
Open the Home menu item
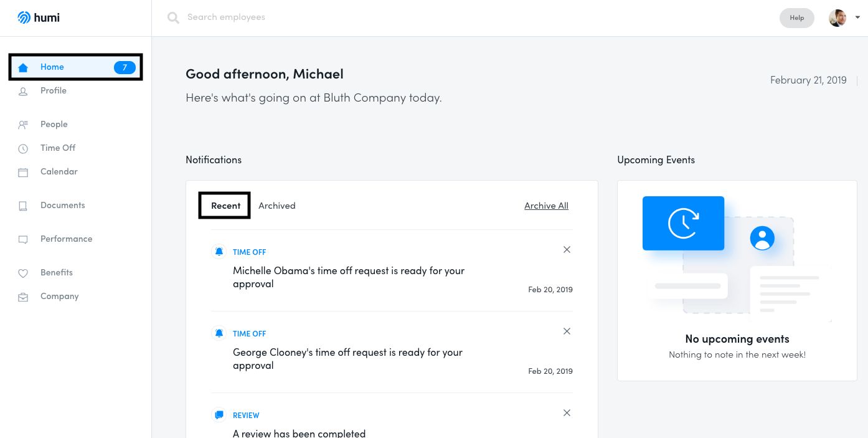76,67
